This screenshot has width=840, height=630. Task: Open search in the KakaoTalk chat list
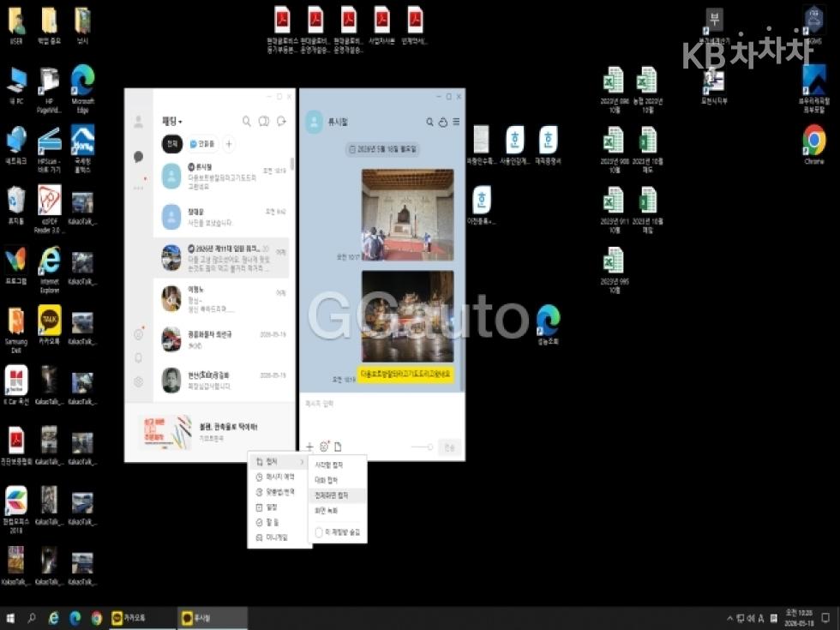(247, 122)
